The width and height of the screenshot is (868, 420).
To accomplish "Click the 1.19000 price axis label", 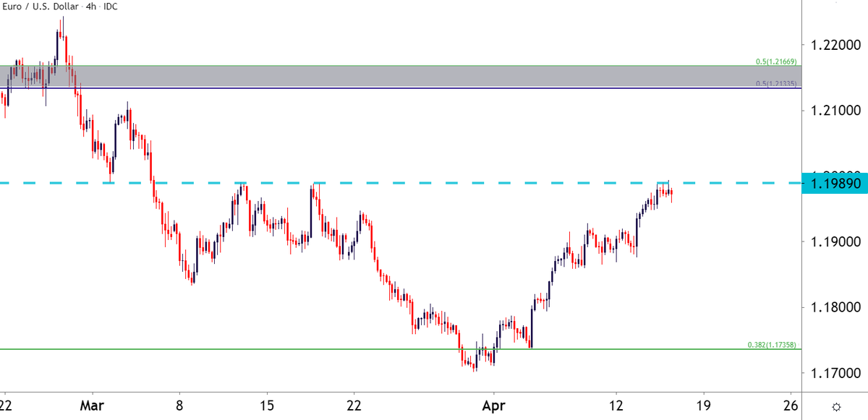I will [x=835, y=241].
